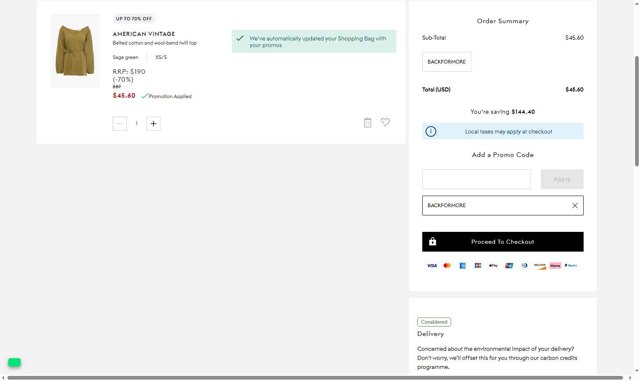The width and height of the screenshot is (640, 381).
Task: Click the Considered badge above Delivery
Action: 434,322
